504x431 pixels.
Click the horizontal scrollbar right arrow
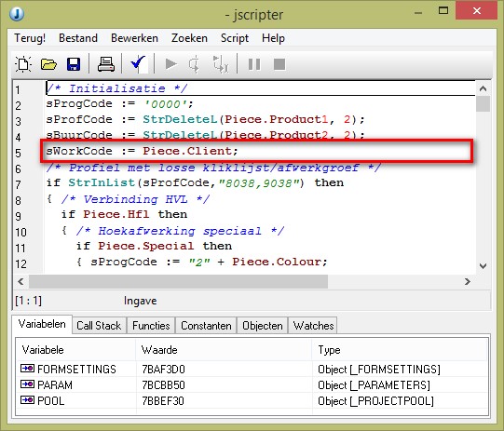(468, 282)
